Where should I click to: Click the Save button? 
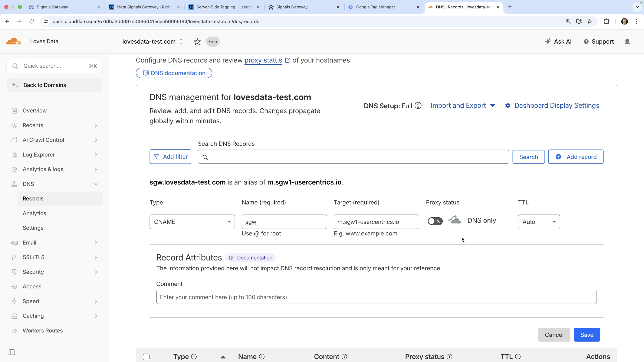(587, 335)
